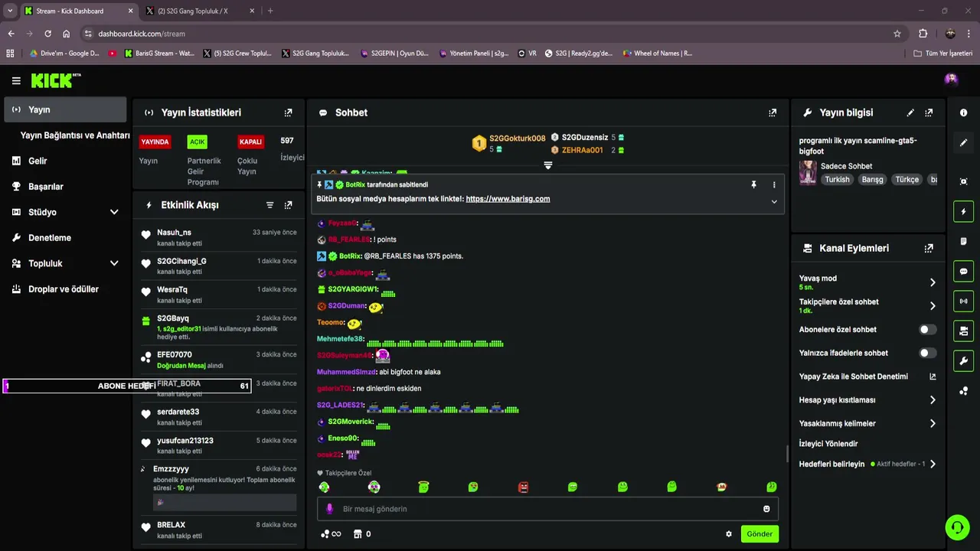Viewport: 980px width, 551px height.
Task: Click the chat scrollbar
Action: (x=787, y=454)
